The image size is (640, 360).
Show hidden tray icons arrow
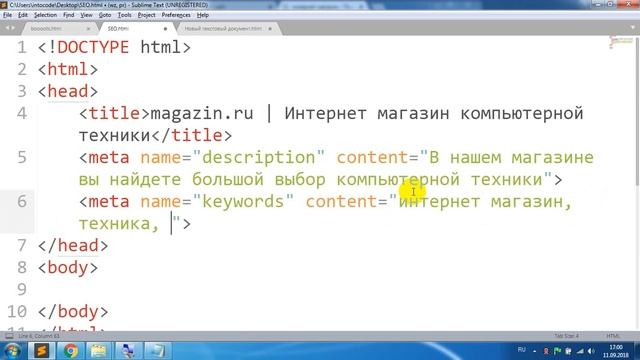(x=535, y=351)
